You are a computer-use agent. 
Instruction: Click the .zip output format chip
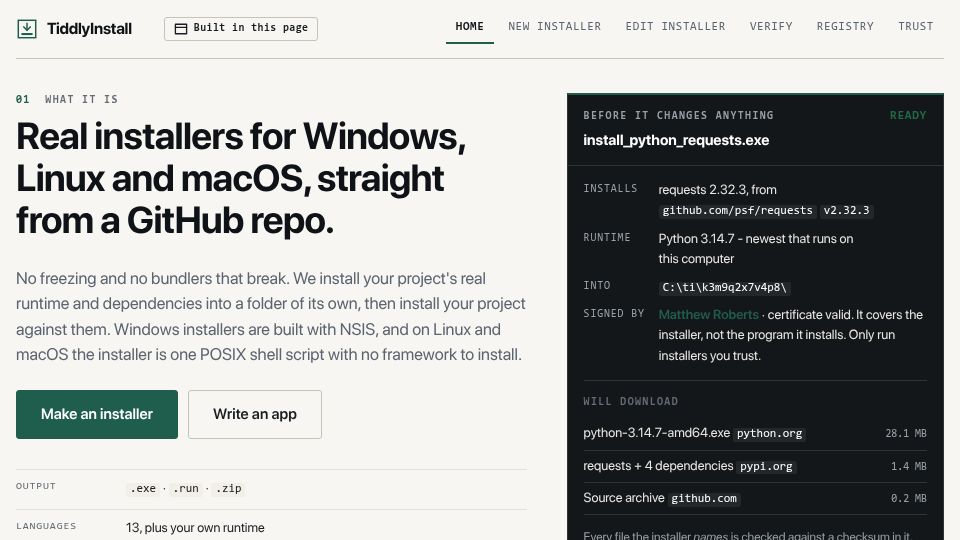228,489
